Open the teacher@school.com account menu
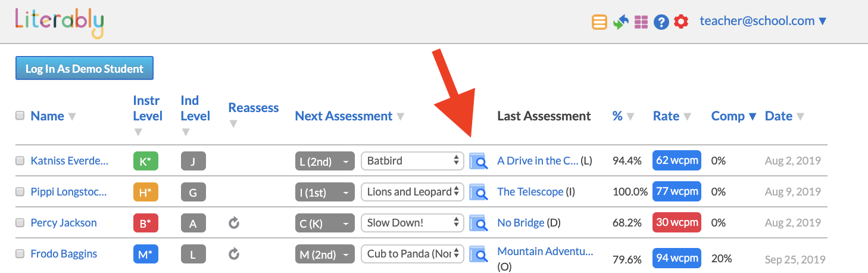The height and width of the screenshot is (273, 868). 763,21
